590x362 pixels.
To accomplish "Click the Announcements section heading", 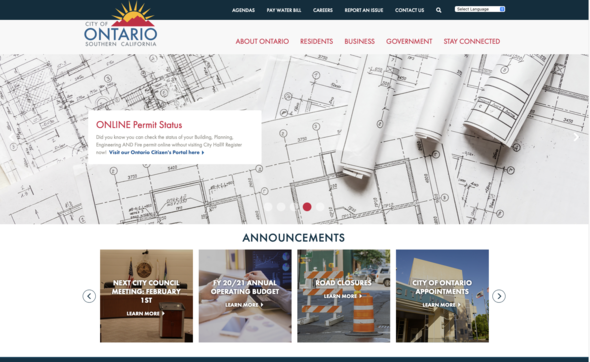I will [x=293, y=238].
